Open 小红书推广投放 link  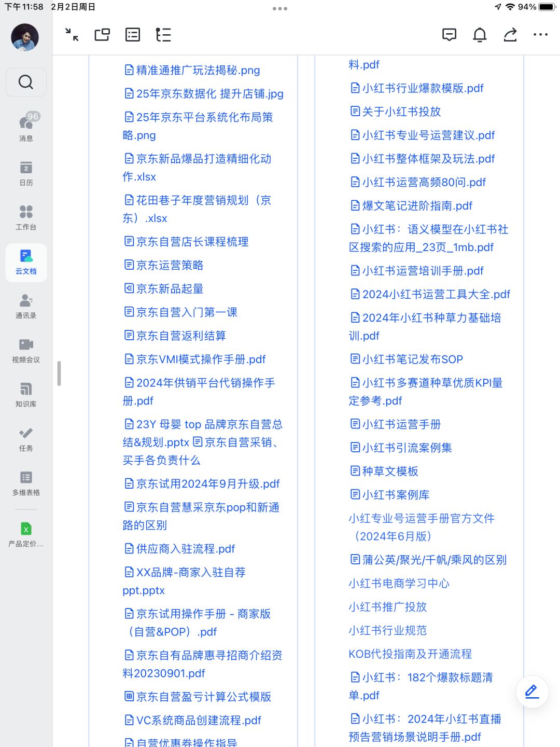387,606
